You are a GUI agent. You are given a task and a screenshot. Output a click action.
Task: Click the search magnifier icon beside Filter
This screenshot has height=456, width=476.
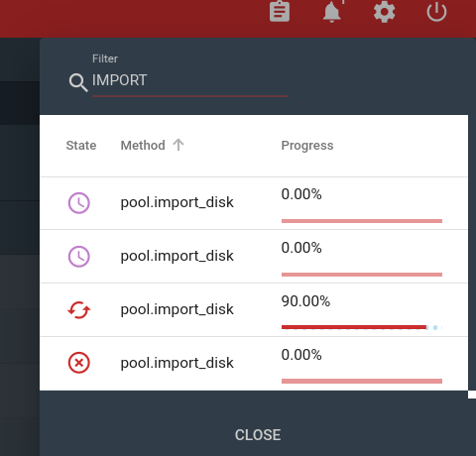click(78, 82)
